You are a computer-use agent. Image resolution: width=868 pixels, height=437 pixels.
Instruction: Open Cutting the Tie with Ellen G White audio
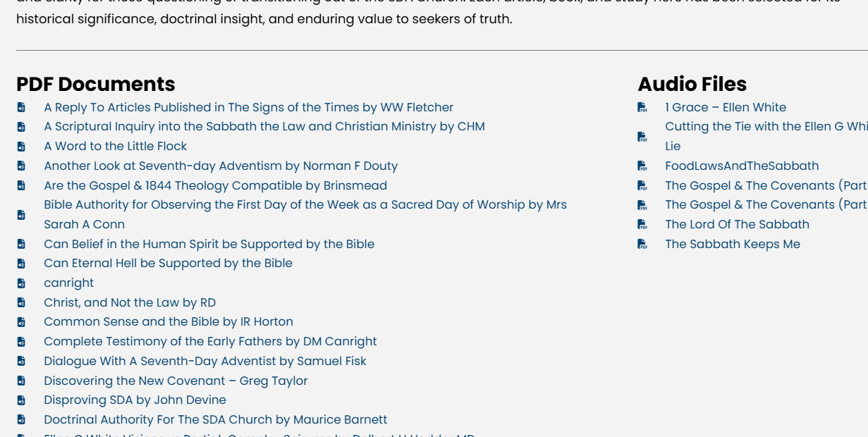tap(765, 127)
